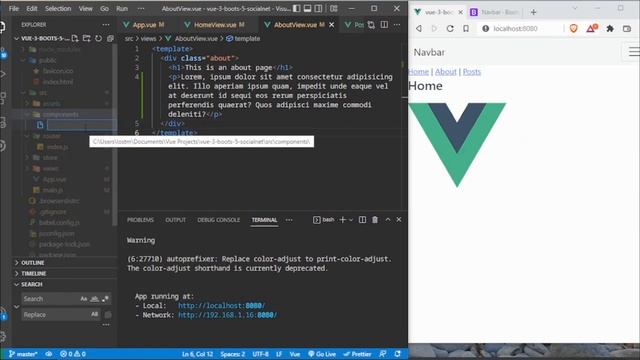Open the View menu
Viewport: 640px width, 360px height.
click(x=85, y=9)
